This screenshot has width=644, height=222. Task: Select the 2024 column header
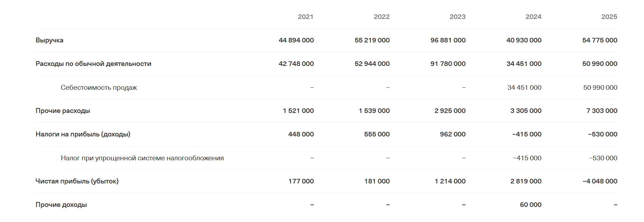coord(533,16)
